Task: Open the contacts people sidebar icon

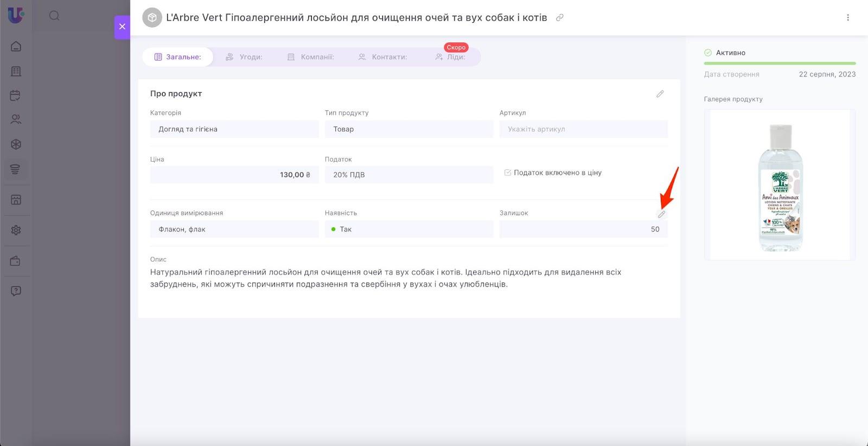Action: click(x=16, y=119)
